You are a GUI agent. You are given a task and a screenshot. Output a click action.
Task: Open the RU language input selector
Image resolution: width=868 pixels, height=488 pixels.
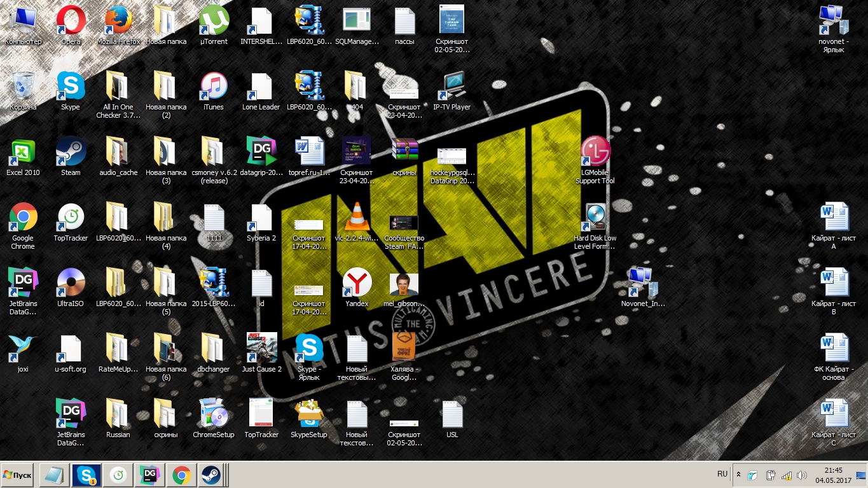(x=722, y=475)
